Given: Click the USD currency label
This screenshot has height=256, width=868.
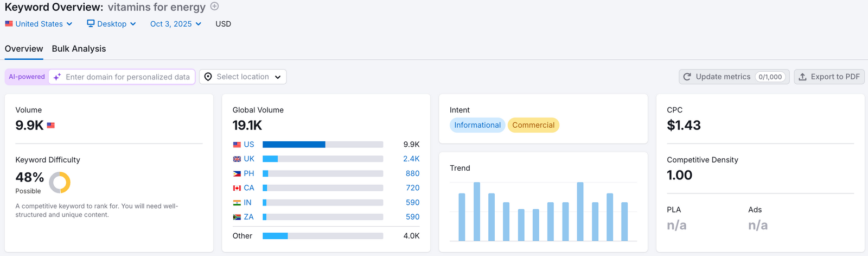Looking at the screenshot, I should coord(223,24).
